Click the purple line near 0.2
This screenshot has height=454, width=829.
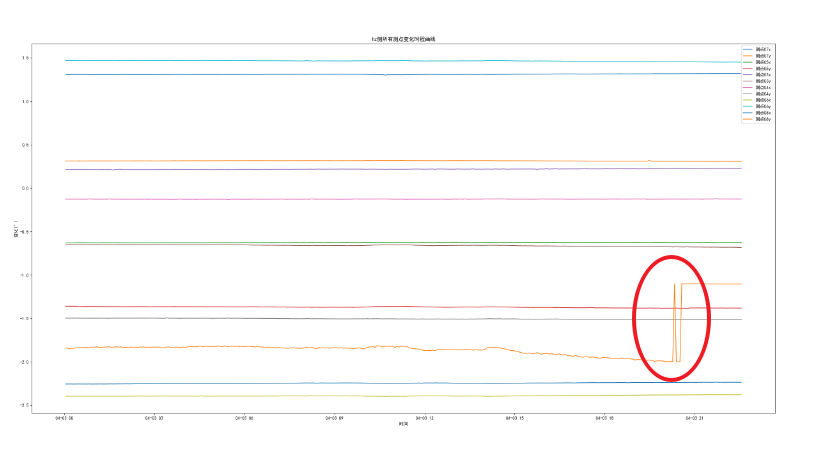tap(300, 169)
